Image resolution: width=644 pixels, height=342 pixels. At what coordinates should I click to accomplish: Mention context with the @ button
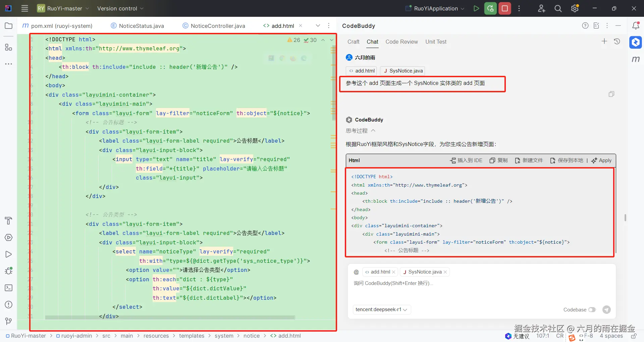click(356, 272)
